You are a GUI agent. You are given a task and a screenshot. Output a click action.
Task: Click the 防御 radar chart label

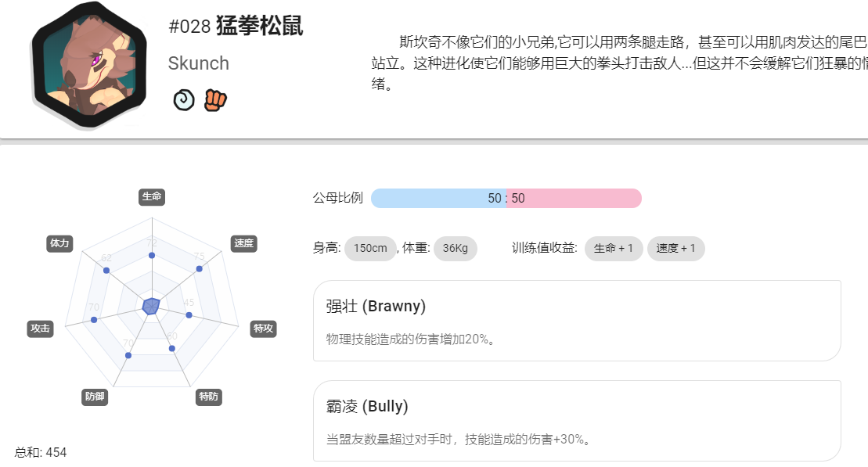(x=95, y=397)
